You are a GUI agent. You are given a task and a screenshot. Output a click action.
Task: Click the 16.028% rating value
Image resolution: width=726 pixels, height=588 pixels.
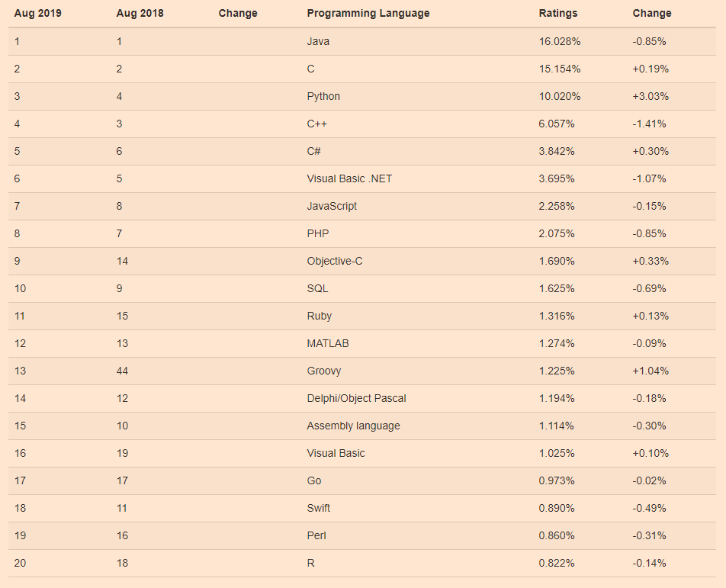coord(559,41)
